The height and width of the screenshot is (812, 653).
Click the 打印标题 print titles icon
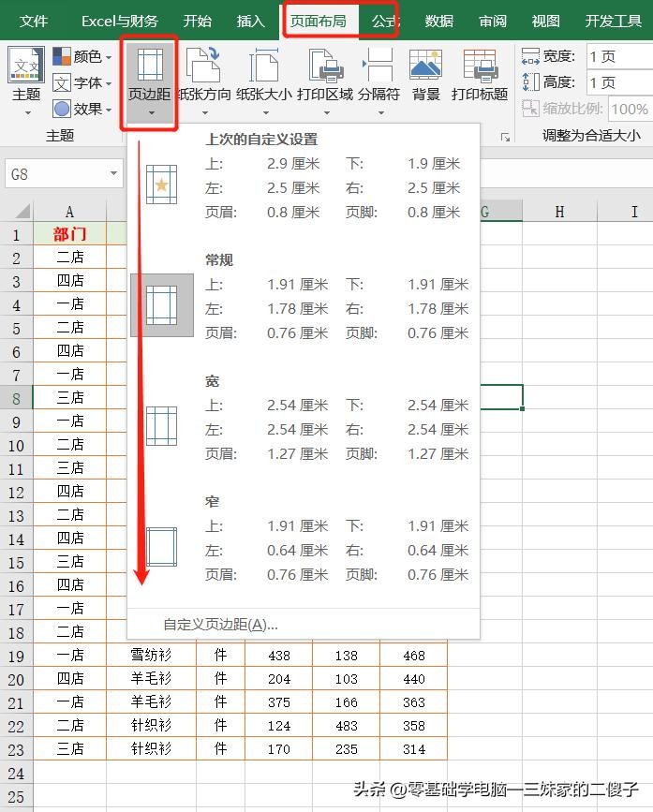coord(479,67)
